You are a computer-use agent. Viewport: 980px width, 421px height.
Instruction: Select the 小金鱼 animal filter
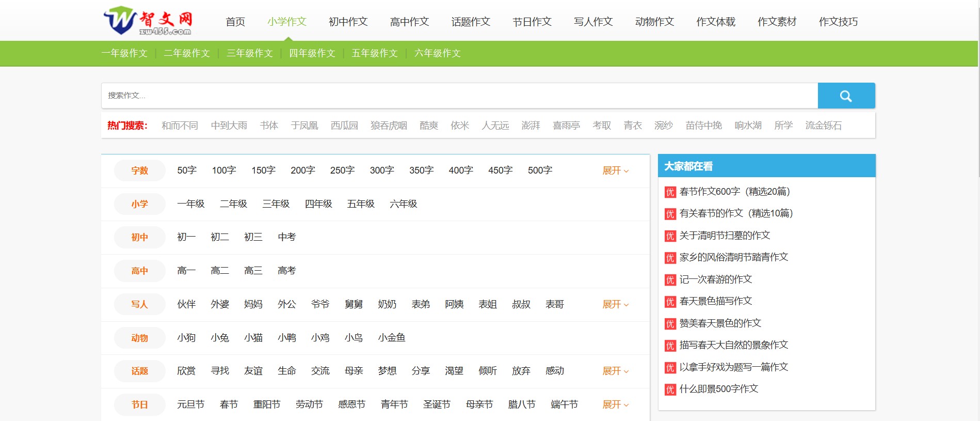pyautogui.click(x=392, y=338)
